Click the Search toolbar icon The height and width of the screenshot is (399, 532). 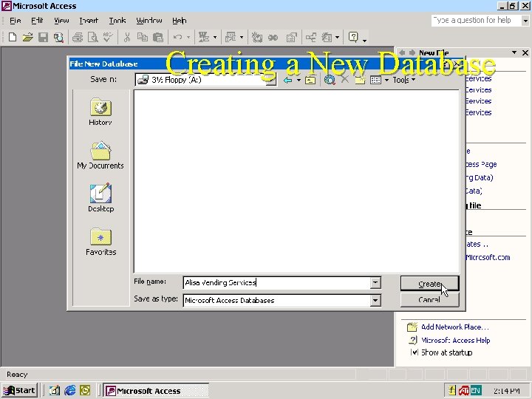(58, 37)
